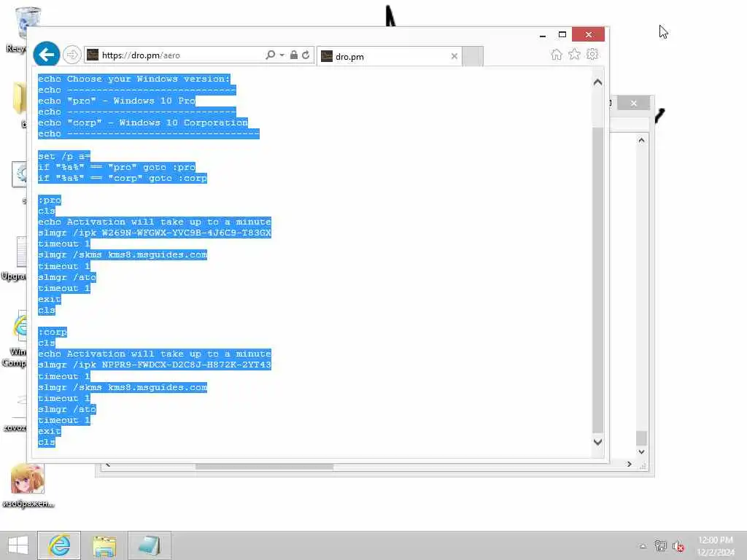The width and height of the screenshot is (747, 560).
Task: Show hidden tray icons arrow
Action: click(x=643, y=545)
